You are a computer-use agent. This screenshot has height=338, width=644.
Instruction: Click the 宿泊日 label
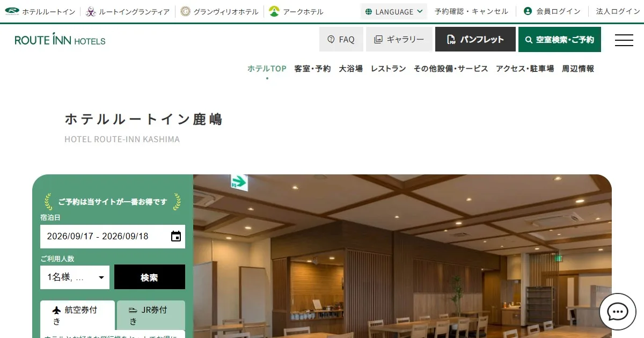coord(50,217)
